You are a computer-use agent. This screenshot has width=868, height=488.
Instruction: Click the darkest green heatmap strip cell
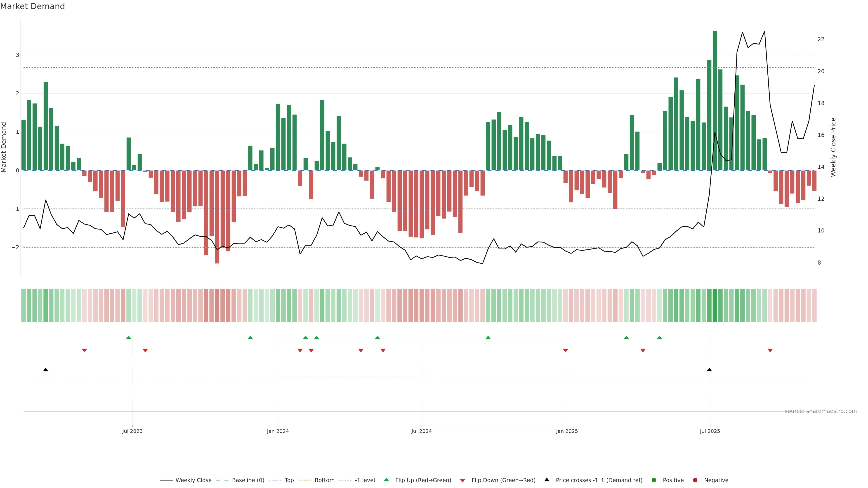(715, 305)
